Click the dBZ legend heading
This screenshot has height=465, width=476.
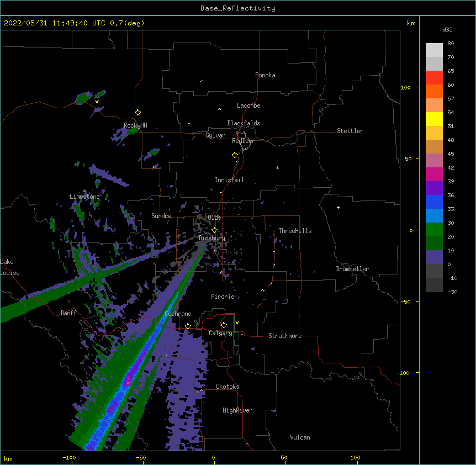tap(447, 29)
